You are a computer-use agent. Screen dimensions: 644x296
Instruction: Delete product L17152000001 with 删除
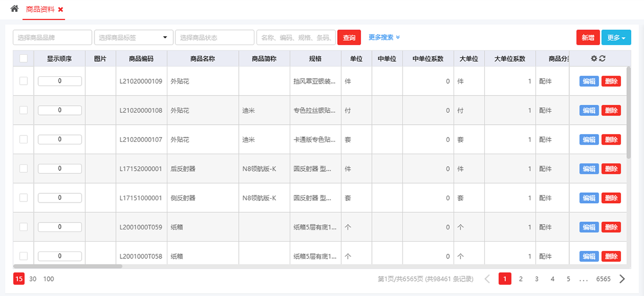click(611, 169)
